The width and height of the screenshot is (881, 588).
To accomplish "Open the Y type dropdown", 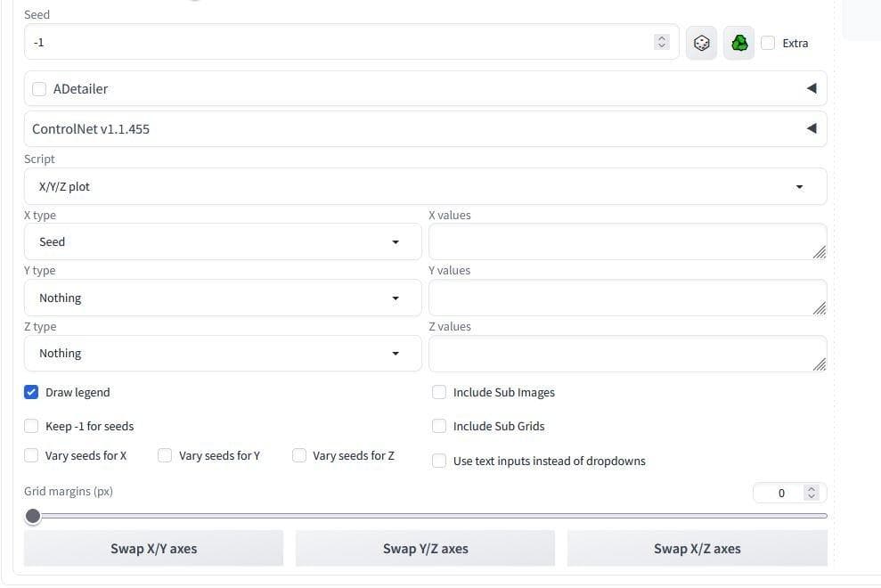I will [223, 298].
